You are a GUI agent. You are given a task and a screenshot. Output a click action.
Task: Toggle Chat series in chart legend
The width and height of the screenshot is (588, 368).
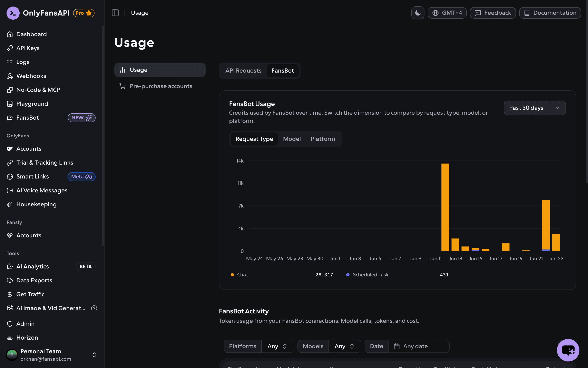coord(239,275)
